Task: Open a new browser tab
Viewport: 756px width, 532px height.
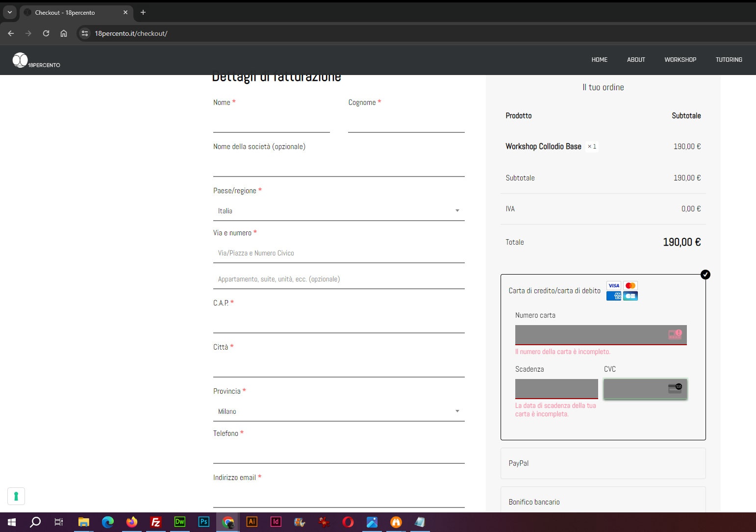Action: coord(143,12)
